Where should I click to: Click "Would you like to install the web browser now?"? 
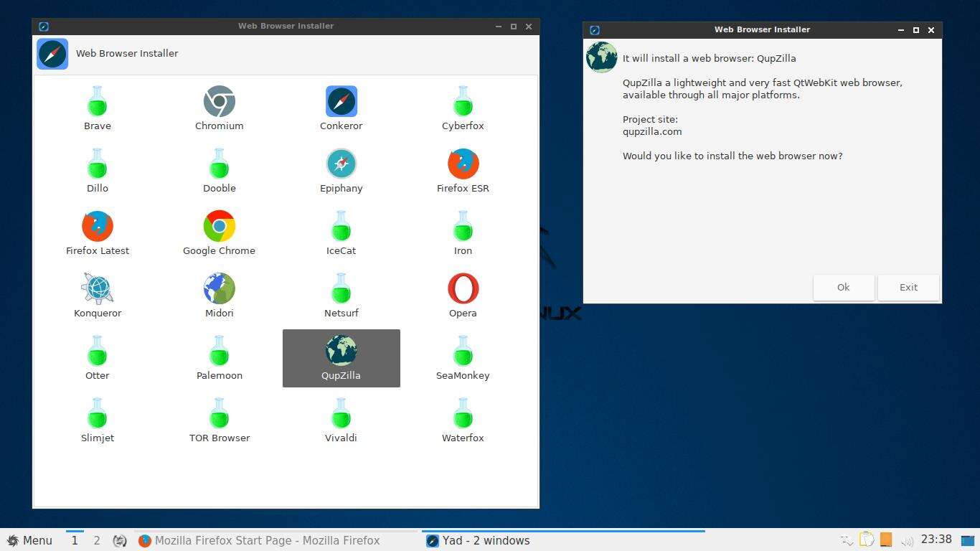(x=732, y=156)
